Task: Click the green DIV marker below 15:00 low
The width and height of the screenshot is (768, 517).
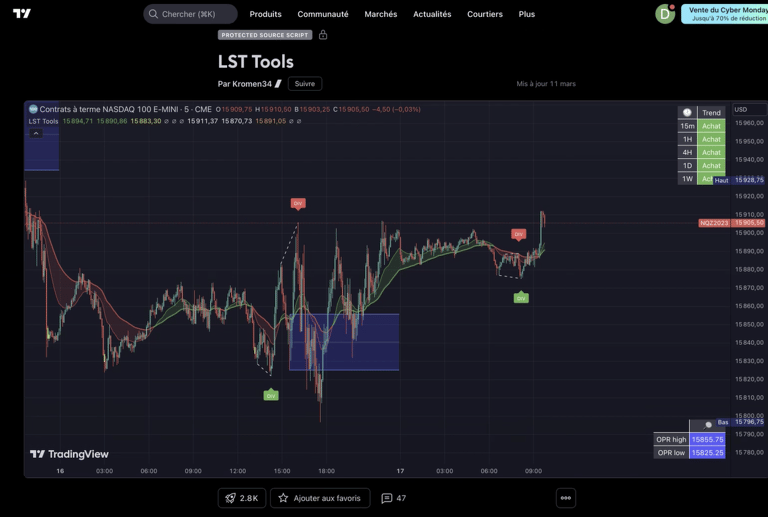Action: pos(271,395)
